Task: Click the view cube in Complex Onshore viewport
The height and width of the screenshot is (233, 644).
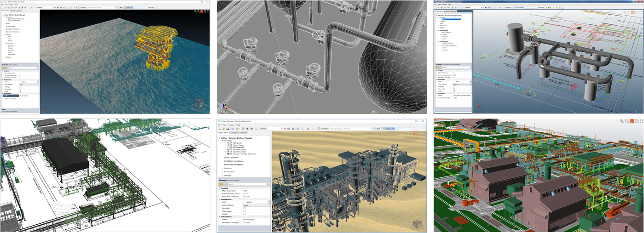Action: click(x=417, y=224)
